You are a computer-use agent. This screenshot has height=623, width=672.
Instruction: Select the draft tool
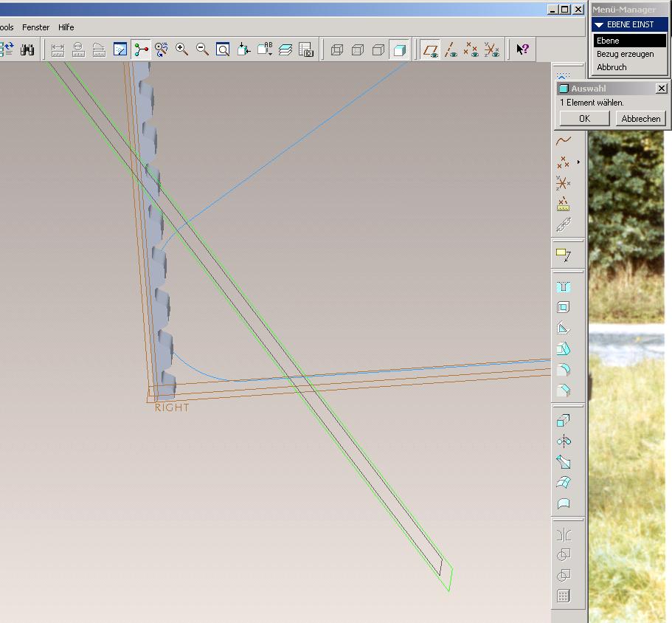pos(563,349)
